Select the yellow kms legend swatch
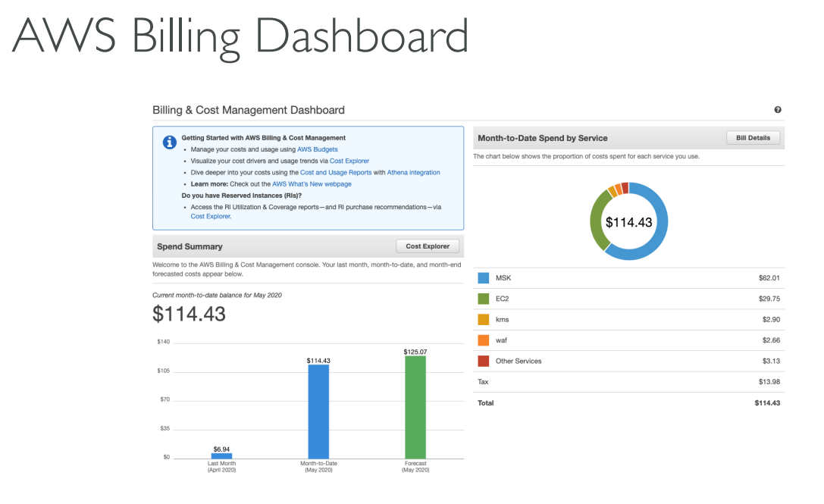Image resolution: width=824 pixels, height=504 pixels. (484, 320)
